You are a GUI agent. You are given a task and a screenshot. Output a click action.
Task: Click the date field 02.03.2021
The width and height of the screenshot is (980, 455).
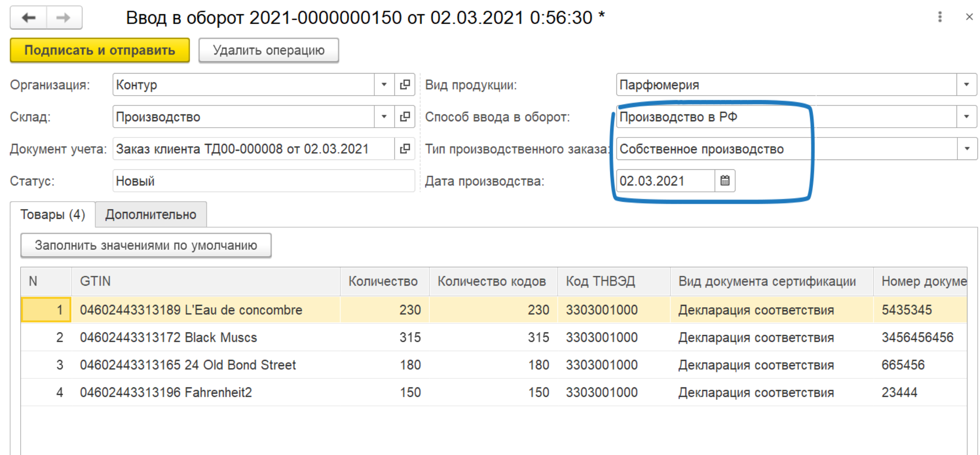click(x=666, y=181)
